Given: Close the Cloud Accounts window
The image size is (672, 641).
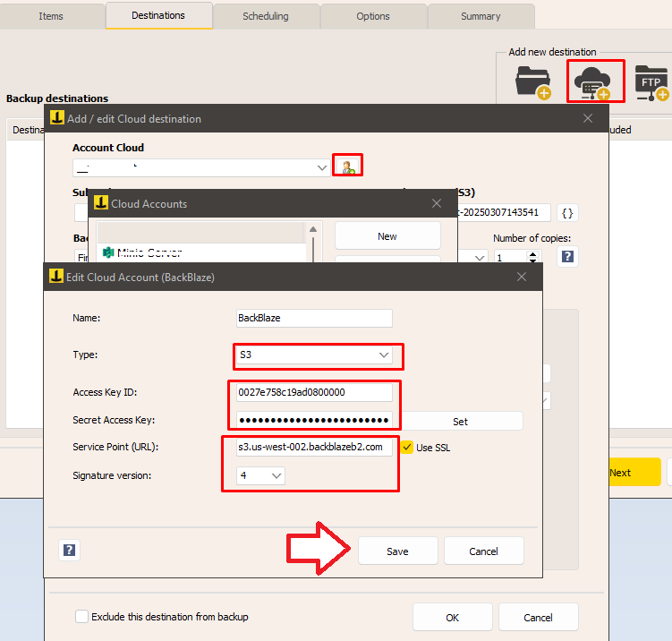Looking at the screenshot, I should 437,203.
